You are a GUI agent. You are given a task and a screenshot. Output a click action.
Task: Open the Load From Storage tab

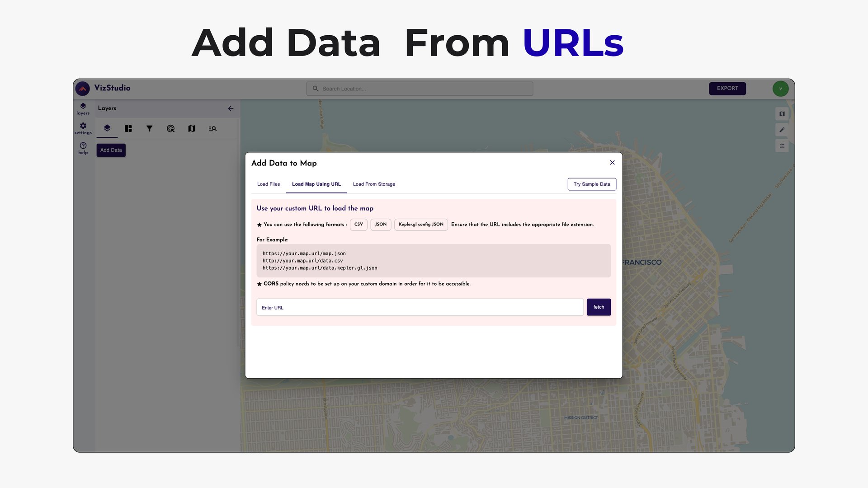(x=373, y=184)
